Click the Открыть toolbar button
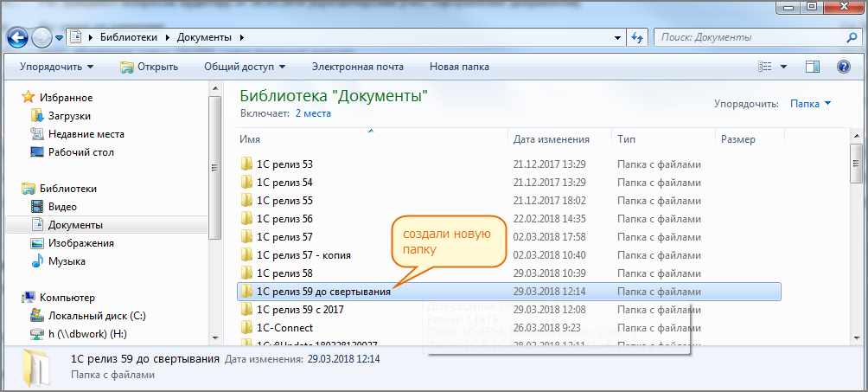868x392 pixels. point(150,67)
